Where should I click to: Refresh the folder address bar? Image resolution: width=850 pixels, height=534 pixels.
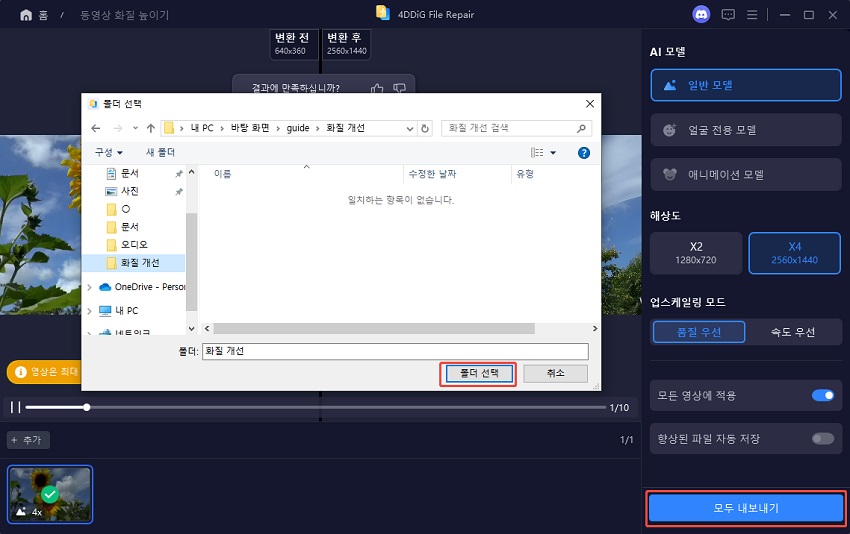coord(425,128)
